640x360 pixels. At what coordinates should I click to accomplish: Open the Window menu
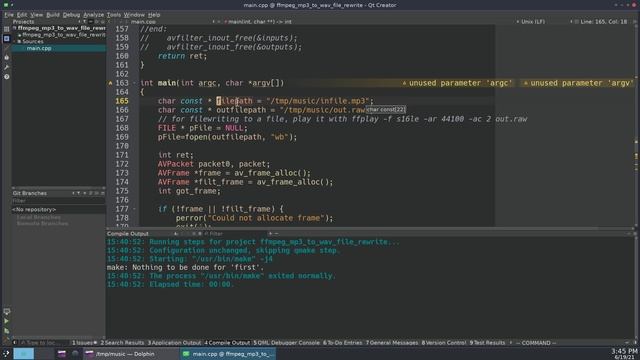(134, 15)
